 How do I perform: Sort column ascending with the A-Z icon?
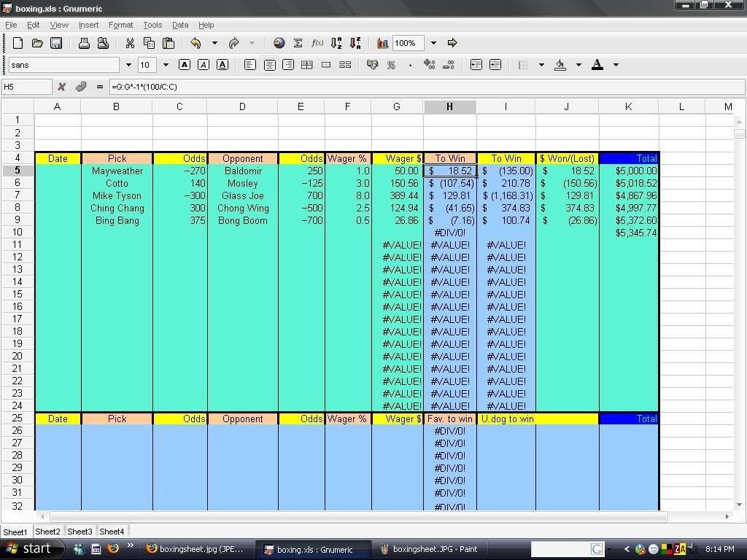(337, 42)
